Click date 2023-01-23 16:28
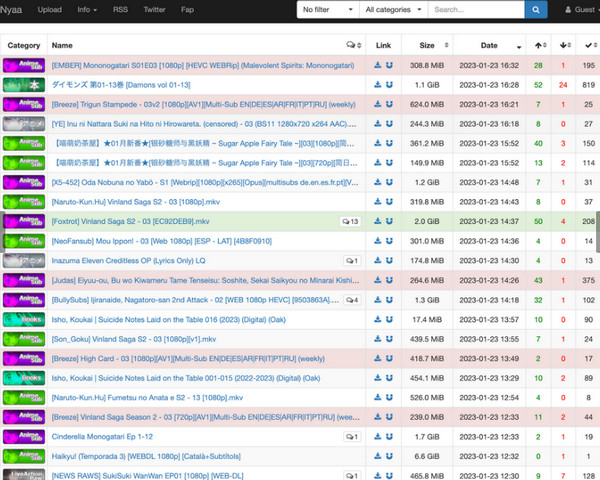Image resolution: width=600 pixels, height=480 pixels. (489, 85)
